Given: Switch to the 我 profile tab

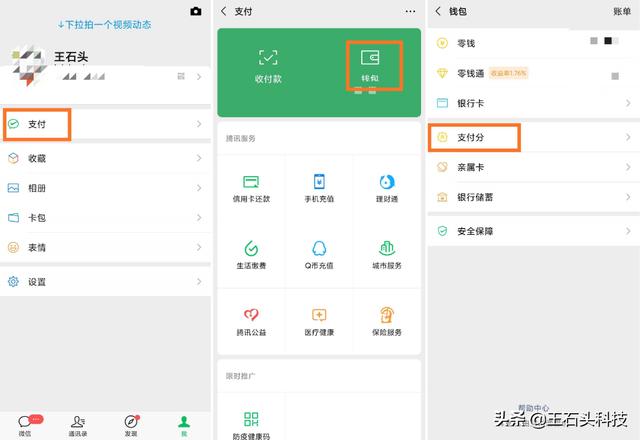Looking at the screenshot, I should tap(184, 426).
